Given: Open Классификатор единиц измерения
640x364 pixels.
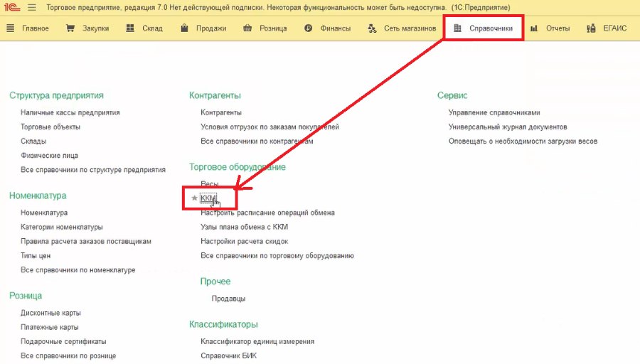Looking at the screenshot, I should 257,341.
